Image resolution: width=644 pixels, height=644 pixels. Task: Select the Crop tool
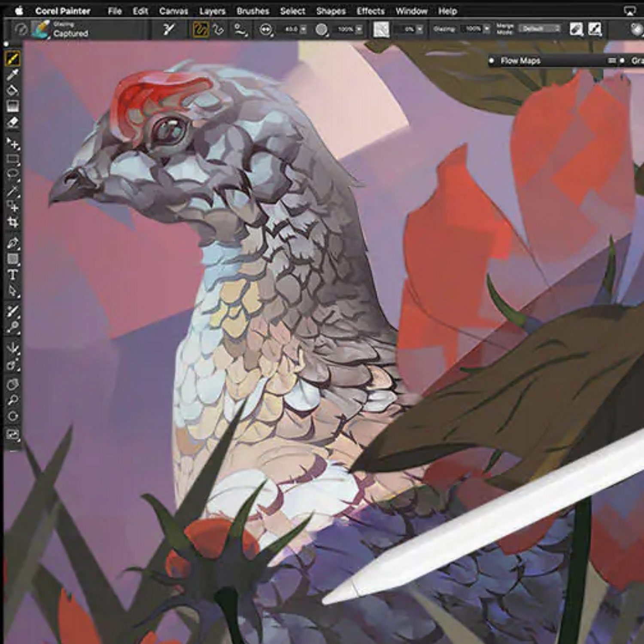(x=12, y=222)
